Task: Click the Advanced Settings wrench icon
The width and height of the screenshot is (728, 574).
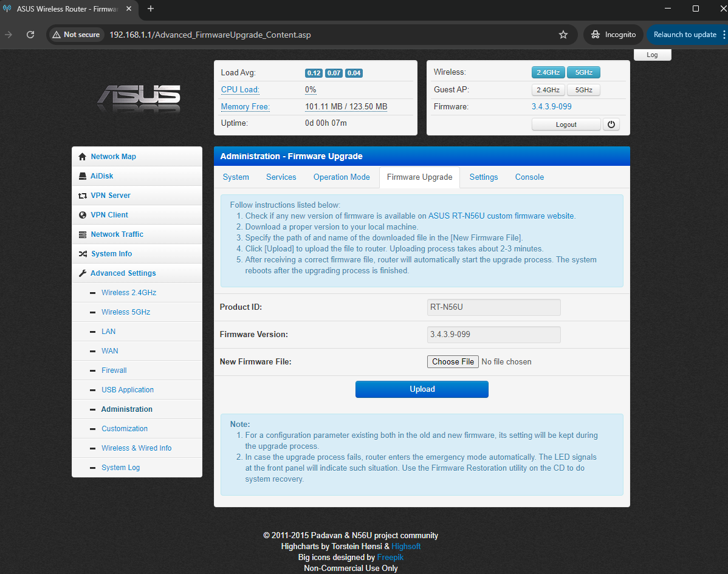Action: click(82, 273)
